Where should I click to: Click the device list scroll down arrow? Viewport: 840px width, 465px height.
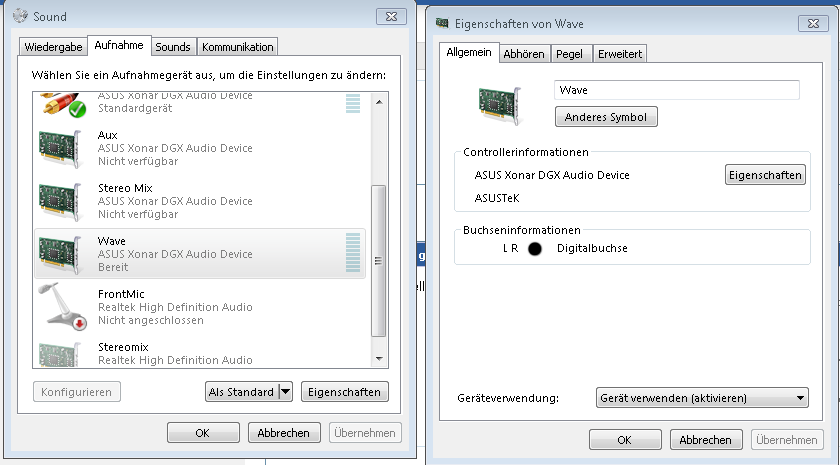tap(379, 358)
